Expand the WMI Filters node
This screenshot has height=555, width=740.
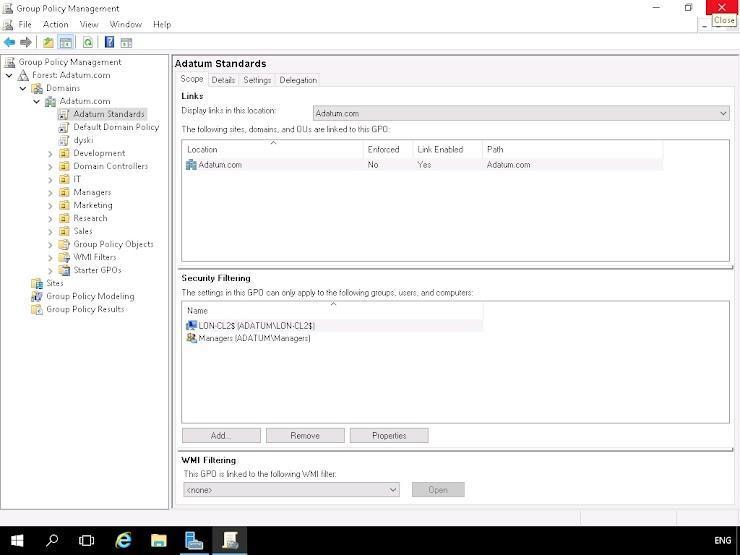coord(50,258)
